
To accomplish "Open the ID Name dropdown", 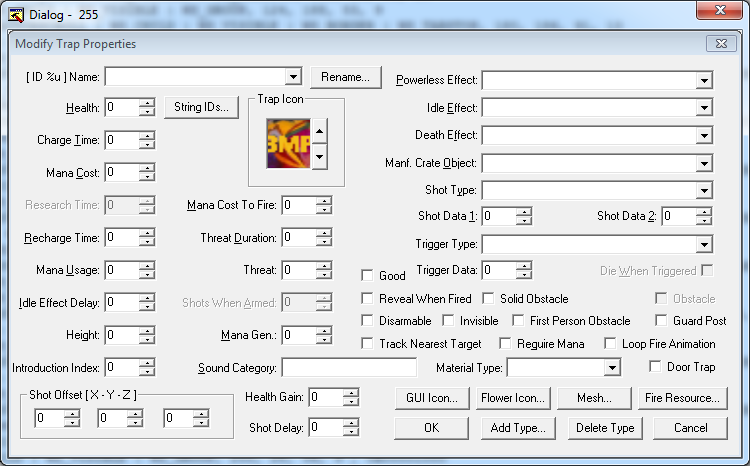I will tap(293, 76).
